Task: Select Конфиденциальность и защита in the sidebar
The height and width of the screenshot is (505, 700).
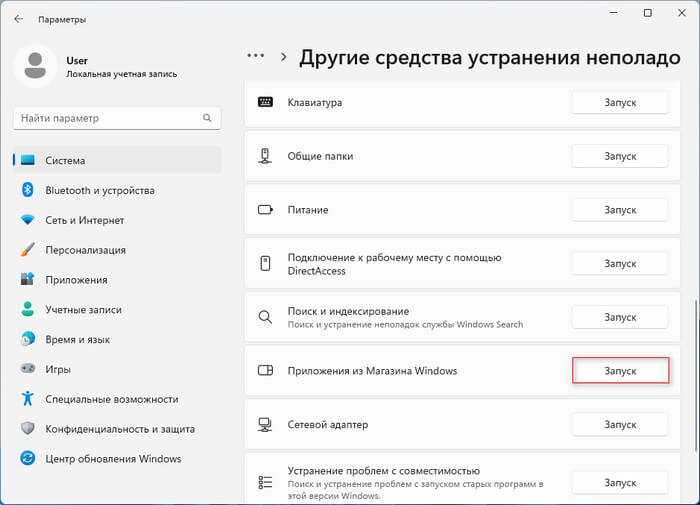Action: (117, 429)
